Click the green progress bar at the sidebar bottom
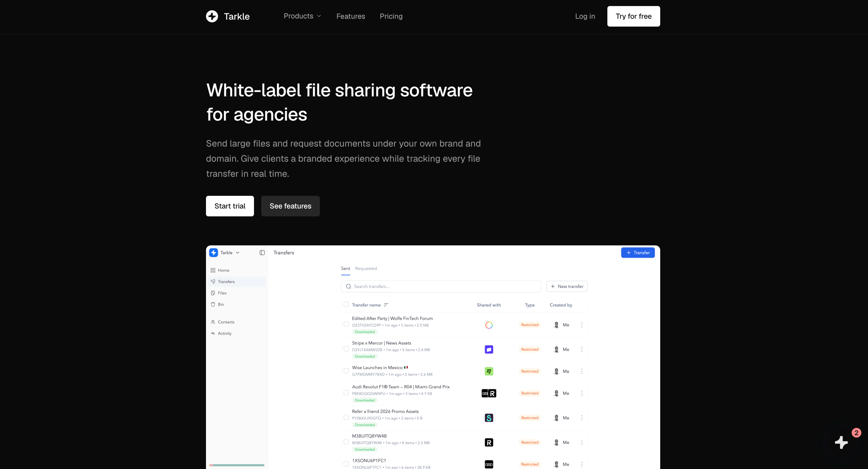This screenshot has height=469, width=868. [x=236, y=465]
